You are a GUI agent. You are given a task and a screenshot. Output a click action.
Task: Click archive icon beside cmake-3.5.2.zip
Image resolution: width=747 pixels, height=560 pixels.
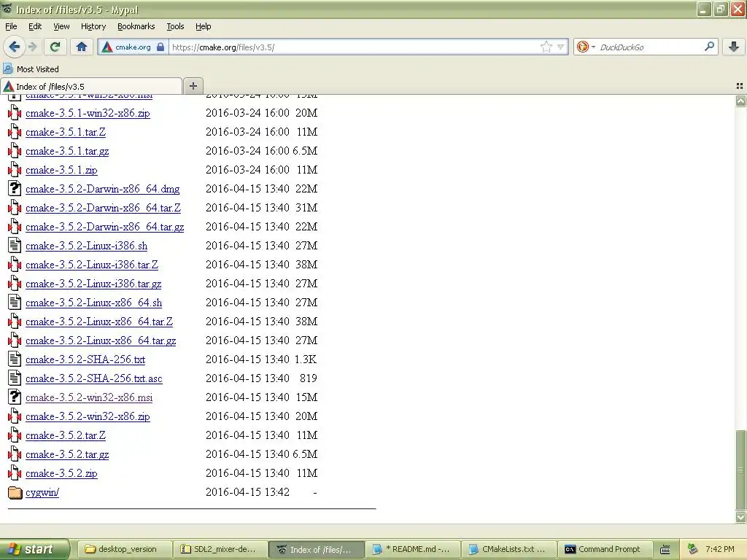click(15, 472)
